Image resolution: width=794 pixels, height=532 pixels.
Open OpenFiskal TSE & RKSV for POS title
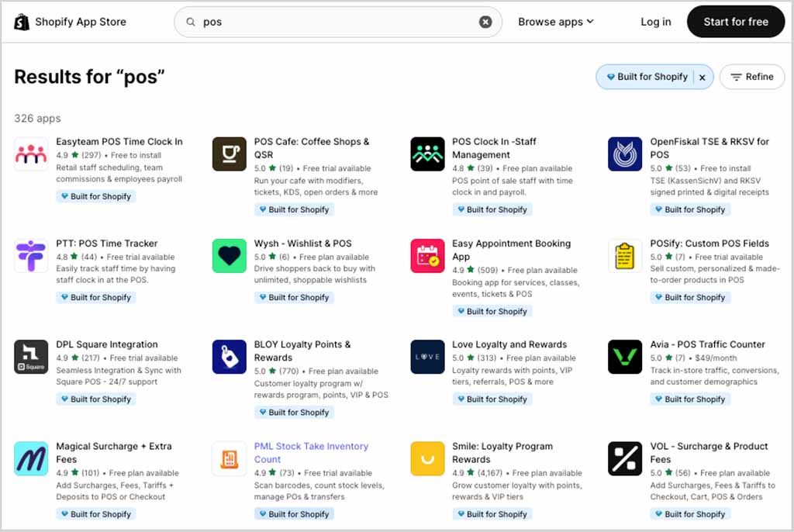[709, 148]
